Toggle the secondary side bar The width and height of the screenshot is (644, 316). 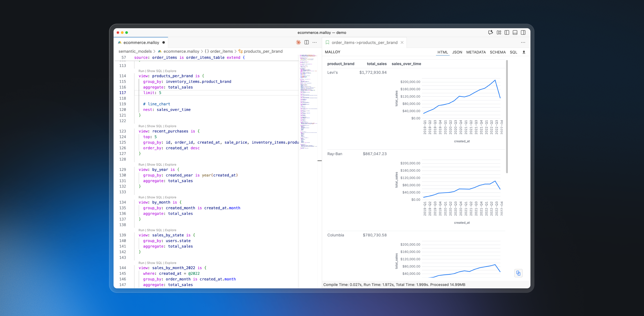[x=523, y=32]
